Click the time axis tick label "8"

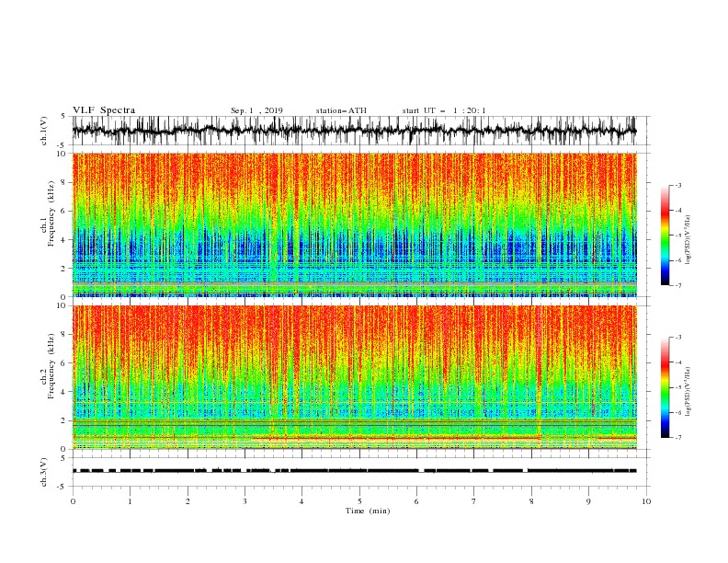pos(531,501)
